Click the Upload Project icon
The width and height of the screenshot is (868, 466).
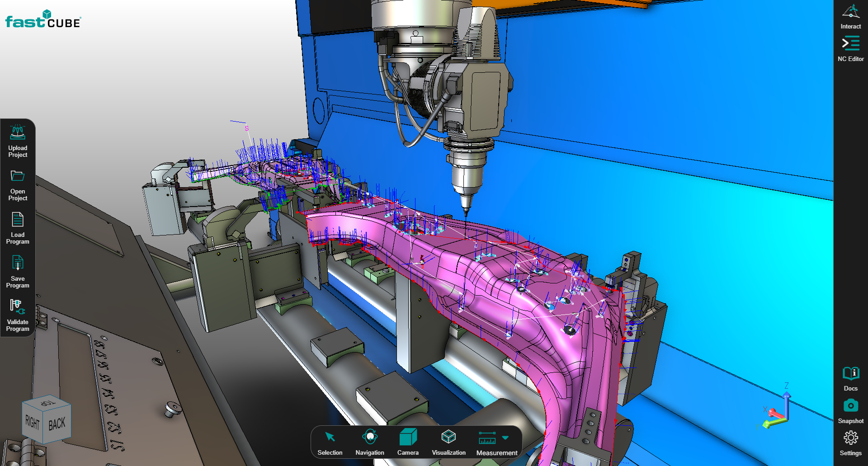pyautogui.click(x=18, y=133)
